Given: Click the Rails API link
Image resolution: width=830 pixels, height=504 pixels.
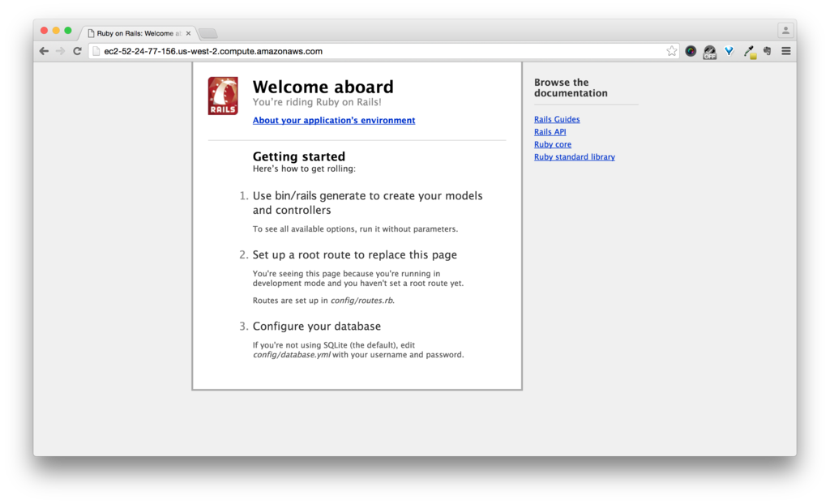Looking at the screenshot, I should click(x=550, y=131).
